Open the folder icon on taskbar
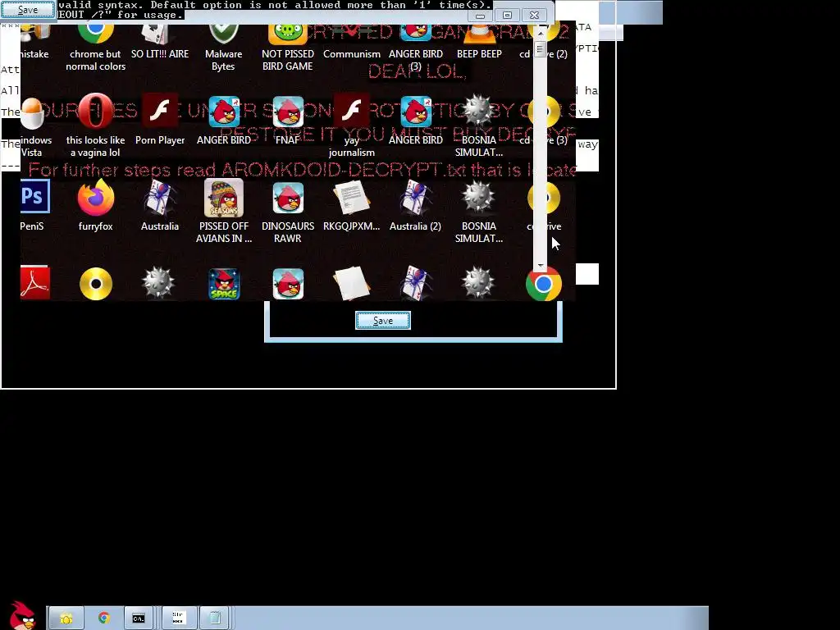840x630 pixels. [x=66, y=619]
